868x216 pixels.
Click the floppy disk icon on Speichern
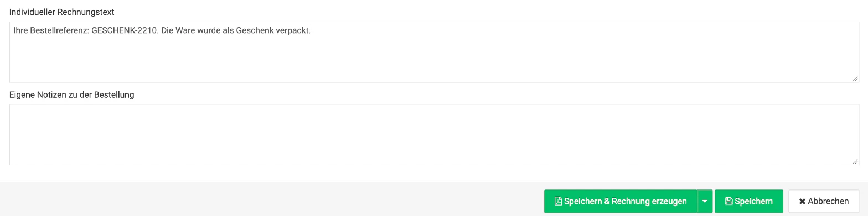click(728, 201)
